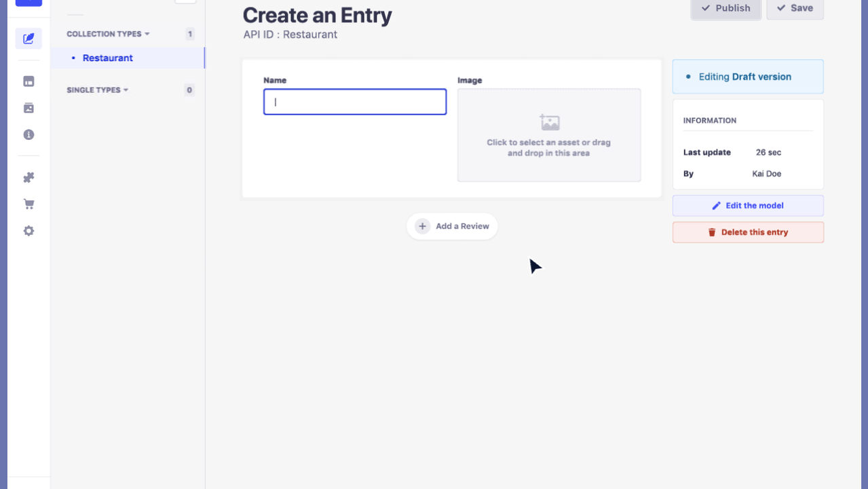Save the entry with the Save button
868x489 pixels.
click(795, 8)
